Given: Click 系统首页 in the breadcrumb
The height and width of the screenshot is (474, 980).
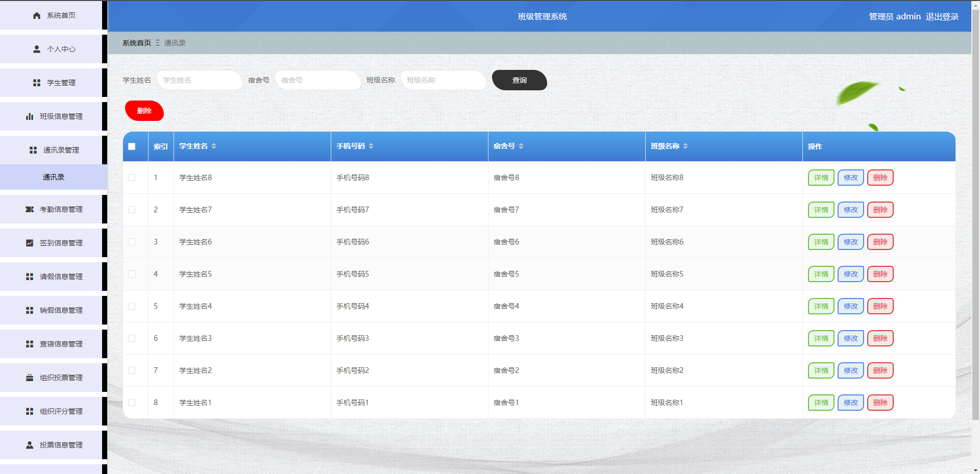Looking at the screenshot, I should (x=136, y=43).
